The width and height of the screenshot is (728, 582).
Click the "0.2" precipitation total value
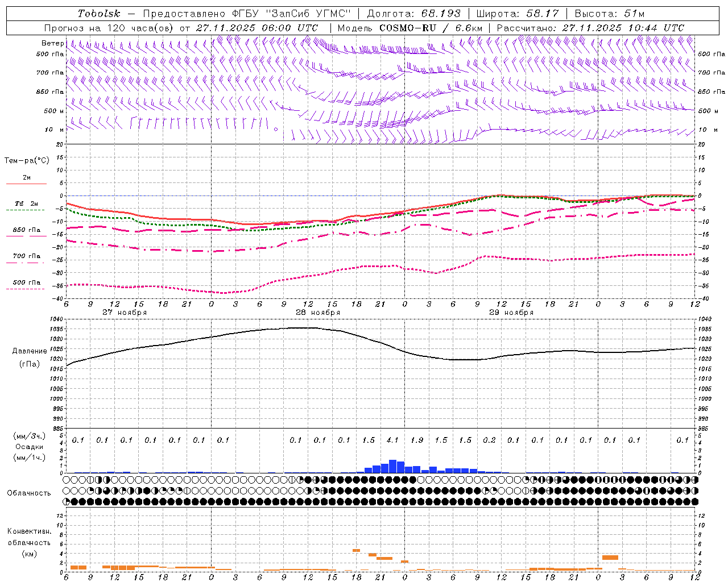point(489,440)
